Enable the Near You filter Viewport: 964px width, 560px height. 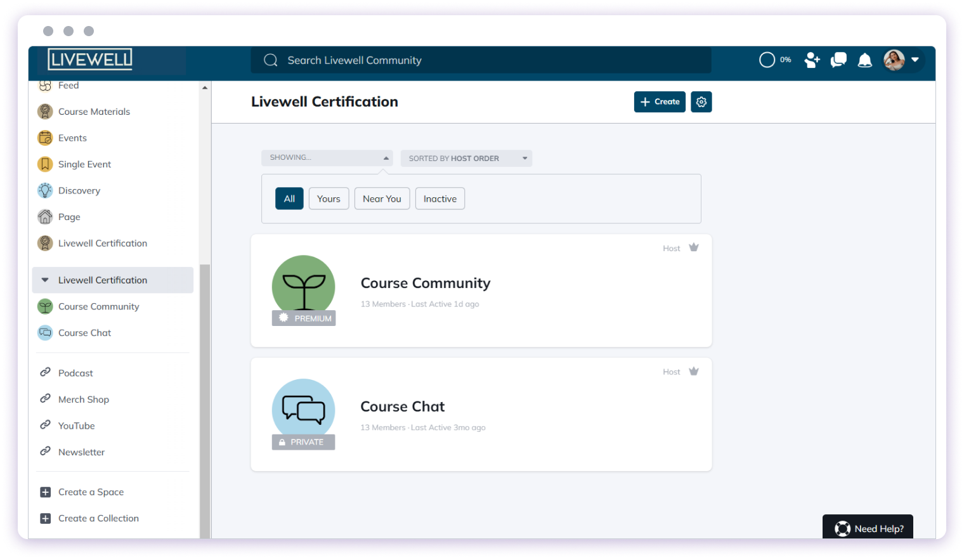pos(382,199)
